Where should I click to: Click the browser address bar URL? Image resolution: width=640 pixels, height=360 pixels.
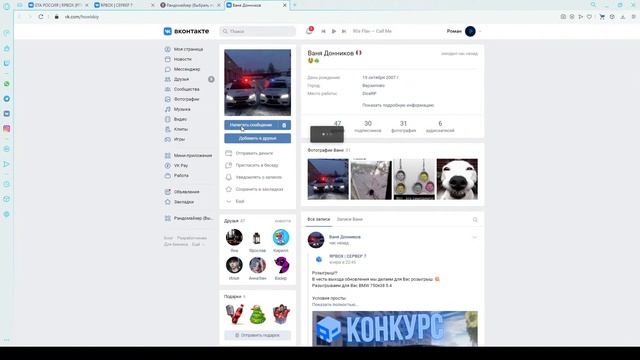(x=82, y=17)
